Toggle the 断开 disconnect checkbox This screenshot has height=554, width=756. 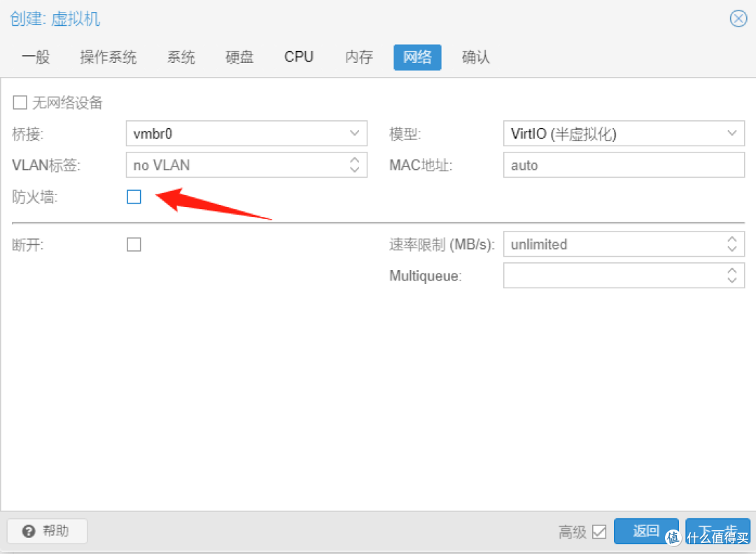134,244
